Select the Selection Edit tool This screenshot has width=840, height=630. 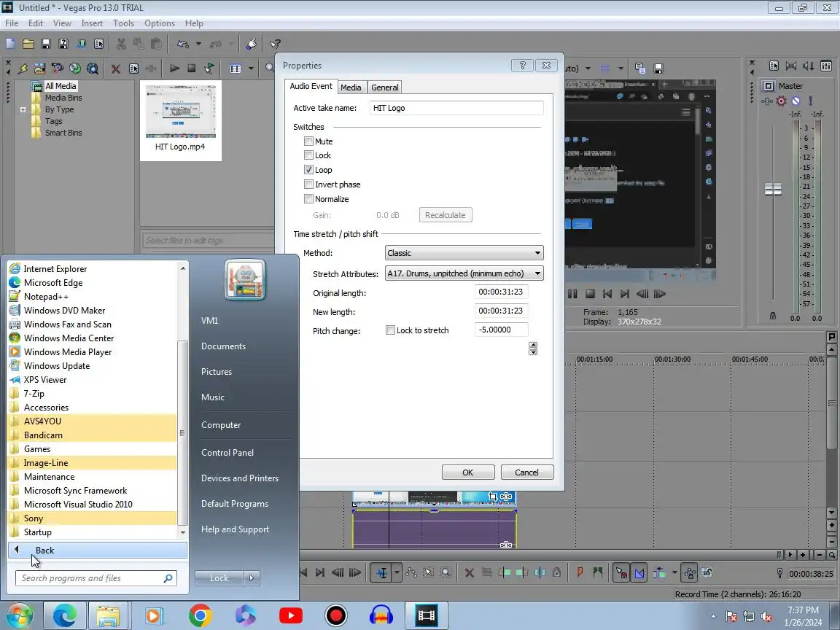click(x=428, y=572)
